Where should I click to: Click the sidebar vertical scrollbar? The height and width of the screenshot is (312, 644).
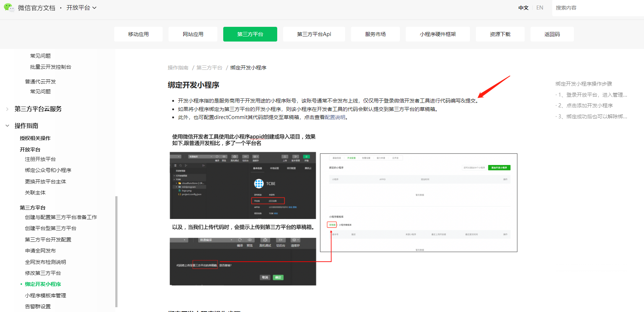point(116,251)
